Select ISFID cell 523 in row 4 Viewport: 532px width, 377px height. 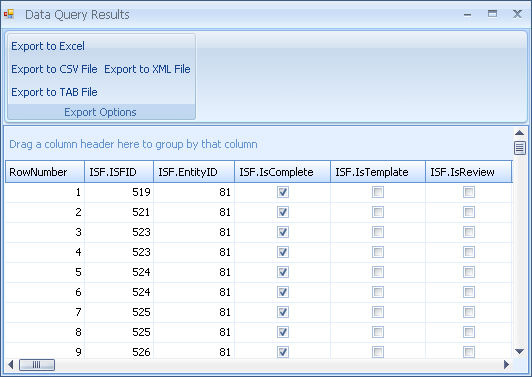[119, 252]
